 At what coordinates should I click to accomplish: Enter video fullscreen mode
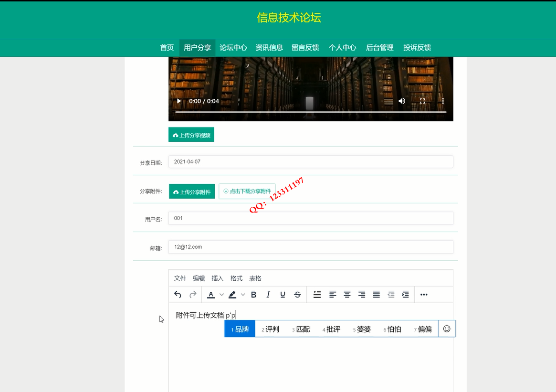click(x=422, y=101)
